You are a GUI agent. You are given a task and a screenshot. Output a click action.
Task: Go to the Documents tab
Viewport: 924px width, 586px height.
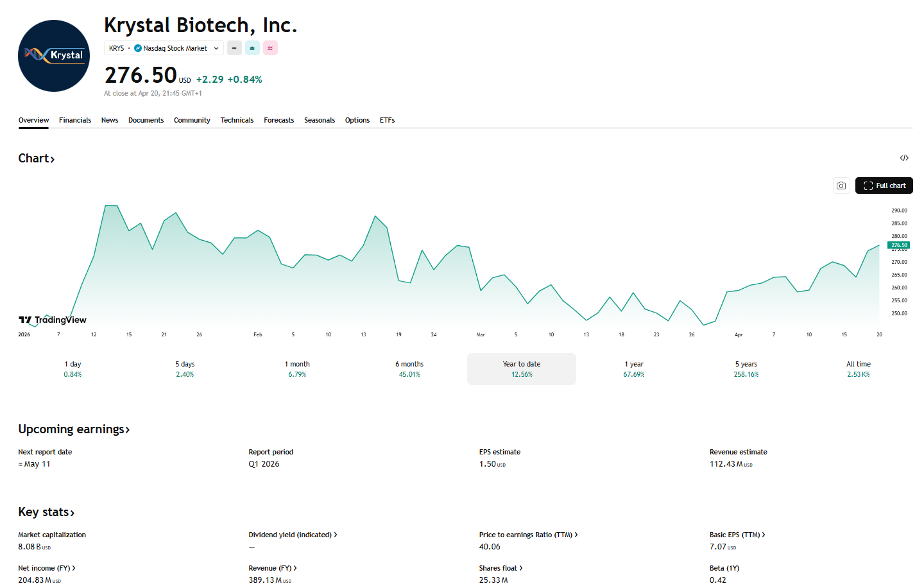click(x=146, y=120)
